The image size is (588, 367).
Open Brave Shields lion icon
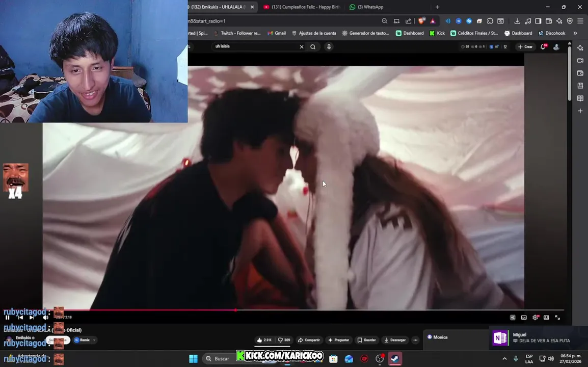(x=421, y=21)
